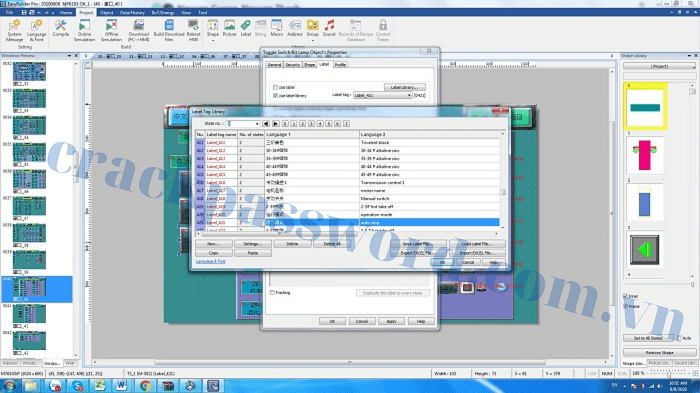Switch to General tab in properties dialog
The height and width of the screenshot is (393, 700).
pyautogui.click(x=274, y=65)
